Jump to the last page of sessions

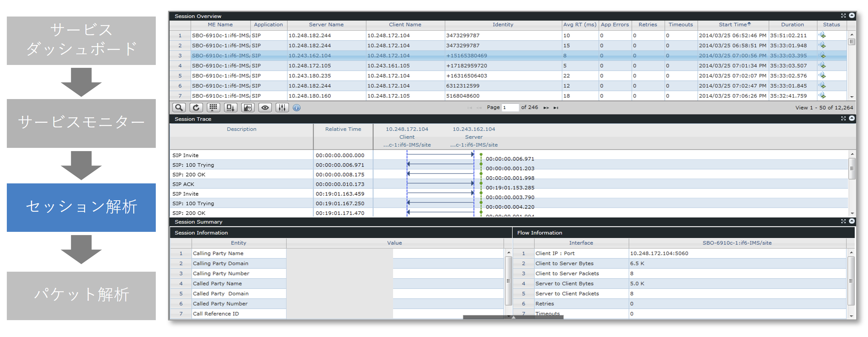556,107
